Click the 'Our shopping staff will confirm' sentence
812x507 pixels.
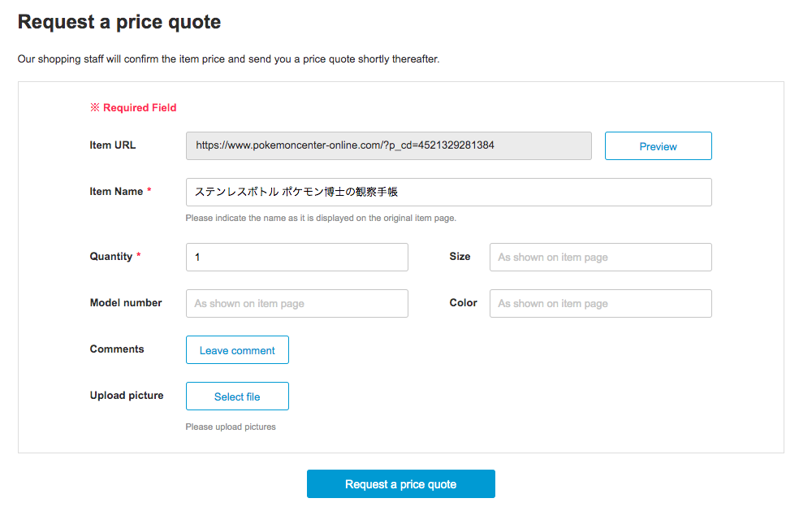click(x=228, y=59)
